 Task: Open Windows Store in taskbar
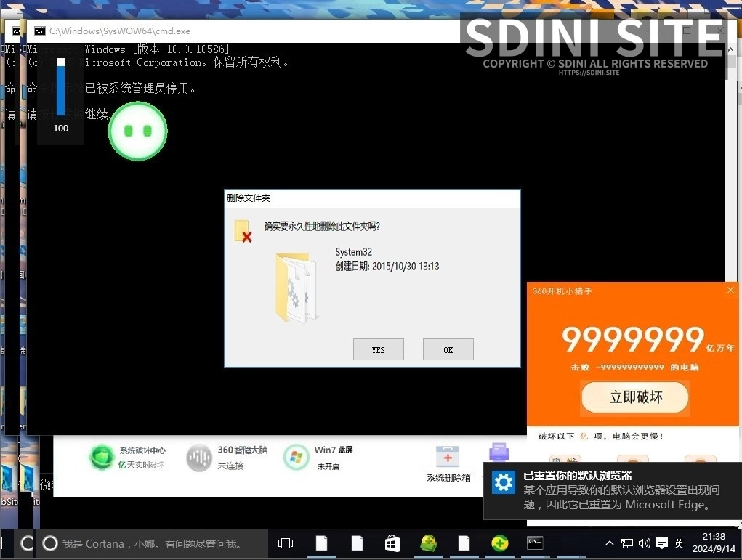pyautogui.click(x=392, y=544)
